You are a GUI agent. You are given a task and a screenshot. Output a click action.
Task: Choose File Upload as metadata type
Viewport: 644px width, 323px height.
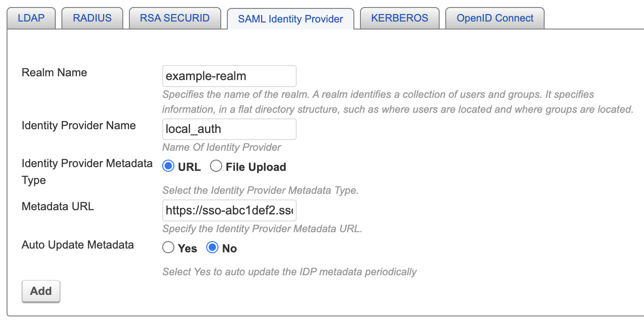coord(216,166)
